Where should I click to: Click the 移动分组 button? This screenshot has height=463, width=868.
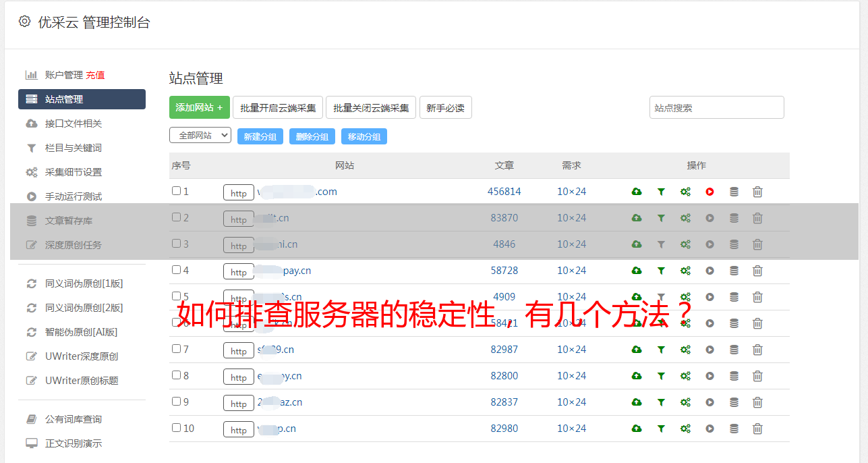[x=364, y=136]
